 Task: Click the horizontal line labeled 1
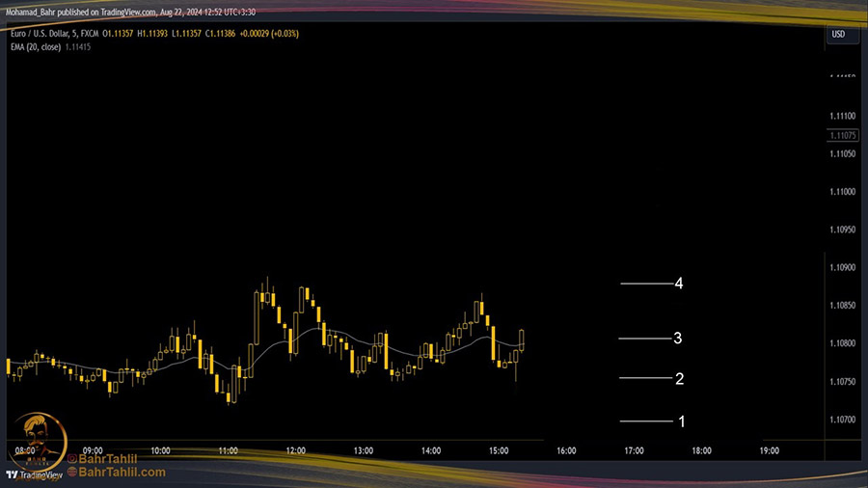point(645,421)
